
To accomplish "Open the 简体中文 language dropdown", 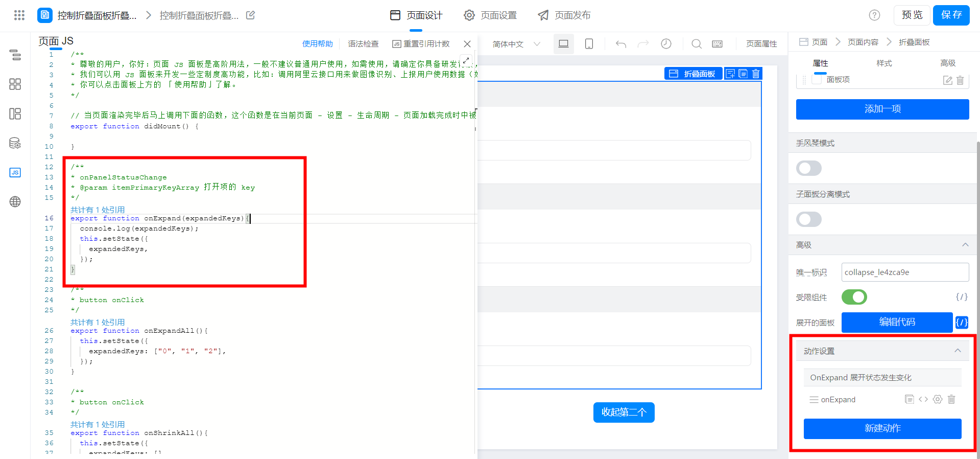I will pyautogui.click(x=516, y=44).
